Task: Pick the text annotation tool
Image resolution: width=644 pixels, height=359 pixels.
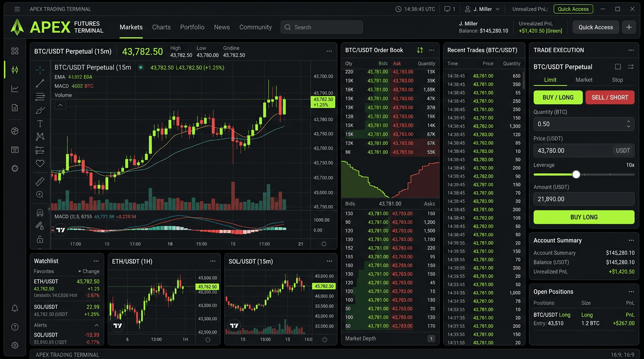Action: click(x=40, y=124)
